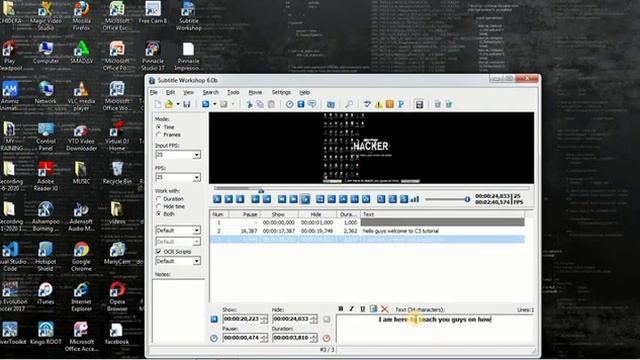Click the Paste clipboard toolbar icon

[271, 104]
